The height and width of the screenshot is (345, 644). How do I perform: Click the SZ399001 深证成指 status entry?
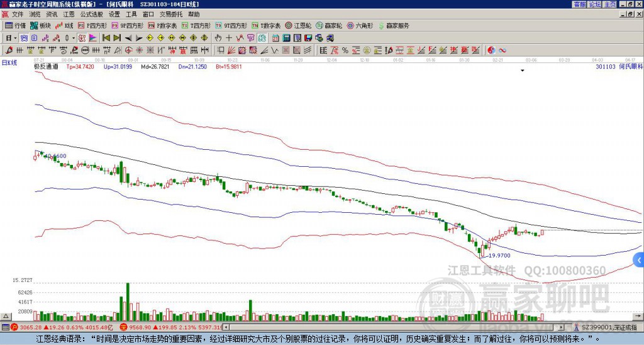pos(609,327)
